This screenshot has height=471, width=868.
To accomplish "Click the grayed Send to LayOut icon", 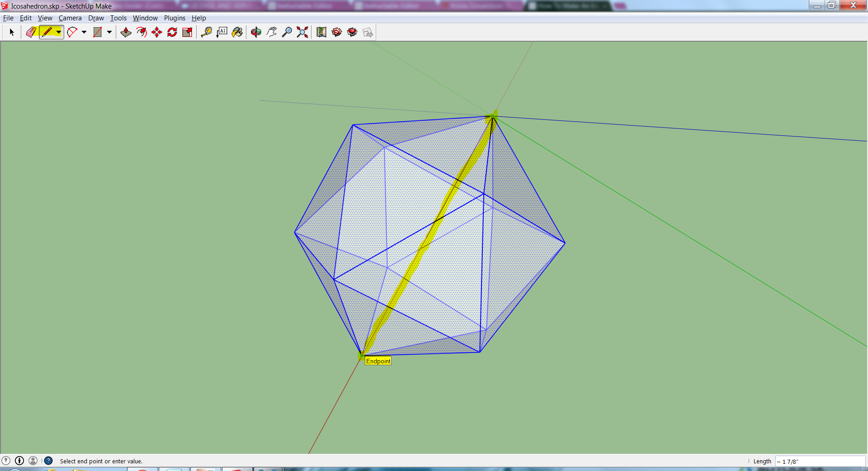I will [368, 32].
